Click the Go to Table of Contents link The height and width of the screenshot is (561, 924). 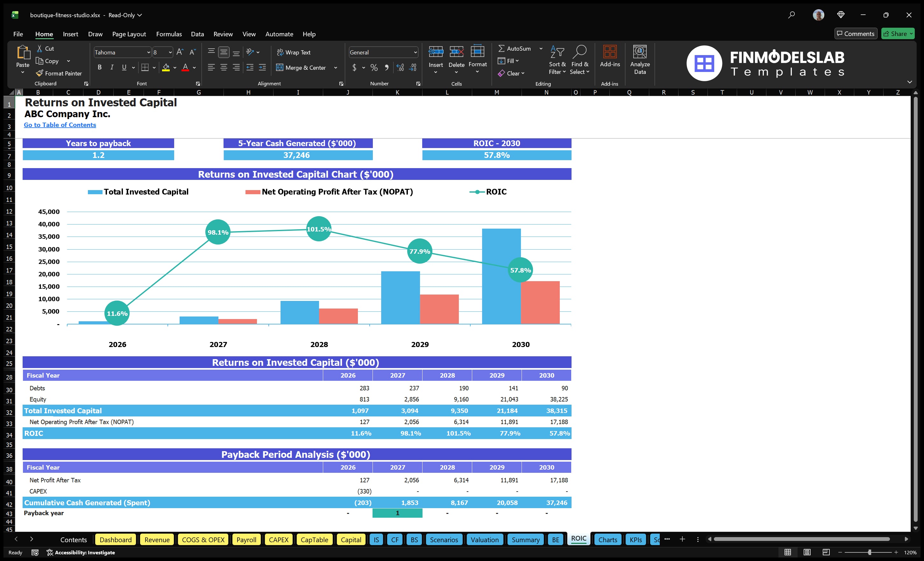60,125
